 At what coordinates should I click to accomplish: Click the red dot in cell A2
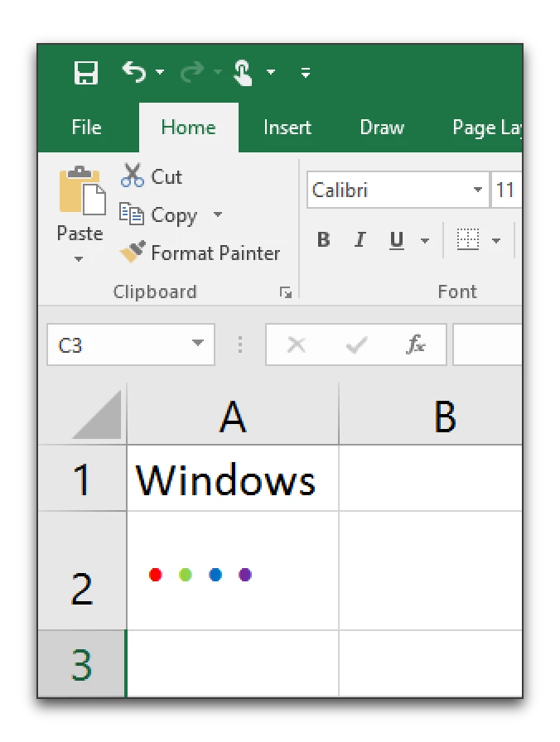pyautogui.click(x=155, y=575)
